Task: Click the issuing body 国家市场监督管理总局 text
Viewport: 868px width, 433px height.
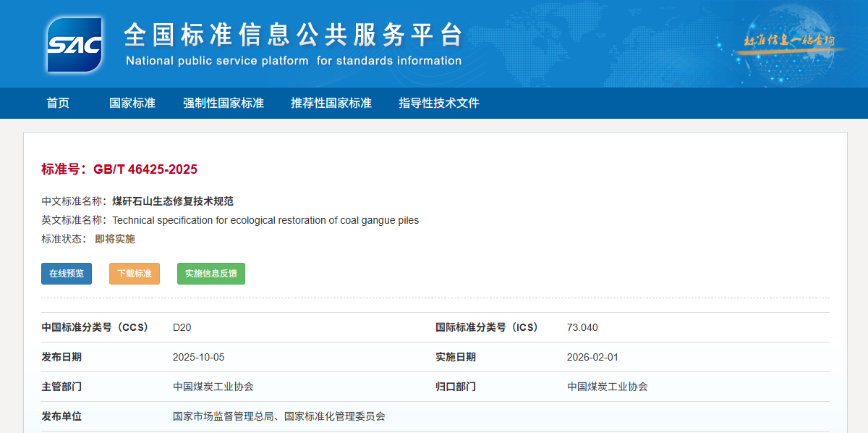Action: click(x=224, y=416)
